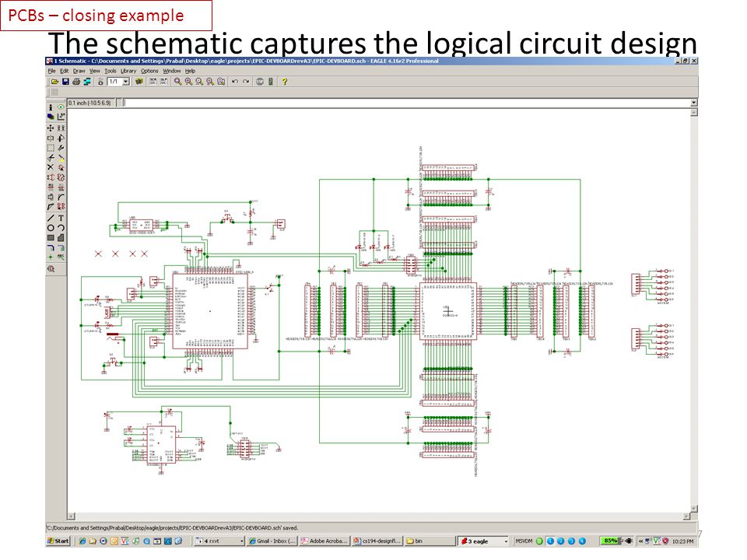
Task: Select the Mark tool
Action: tap(61, 116)
